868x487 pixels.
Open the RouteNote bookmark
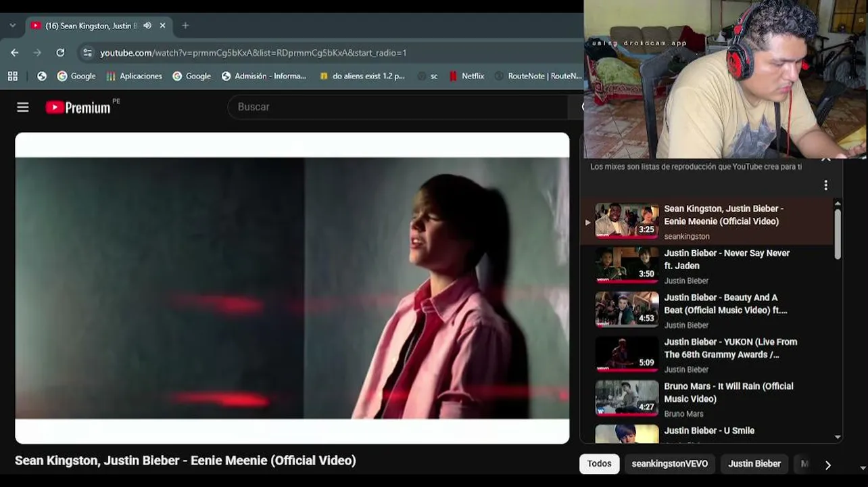(538, 76)
